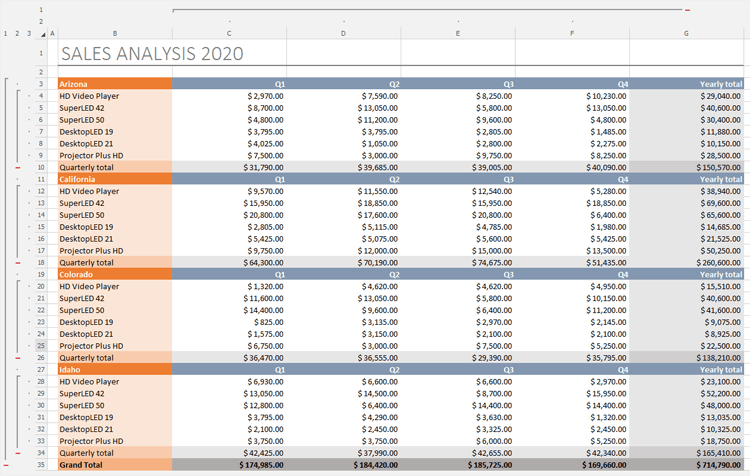Click row outline level 3 button
Viewport: 750px width, 476px height.
pos(28,33)
